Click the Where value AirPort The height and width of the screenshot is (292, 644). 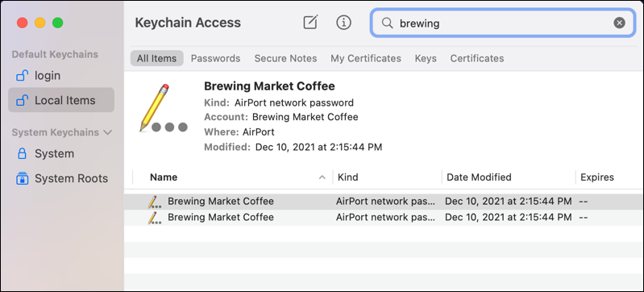coord(259,132)
